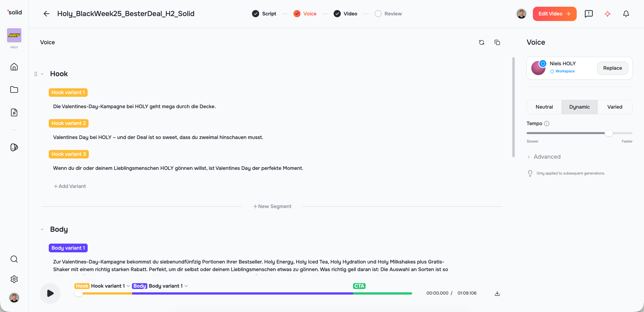Select the Hook variant 2 tag
The height and width of the screenshot is (312, 644).
click(68, 123)
